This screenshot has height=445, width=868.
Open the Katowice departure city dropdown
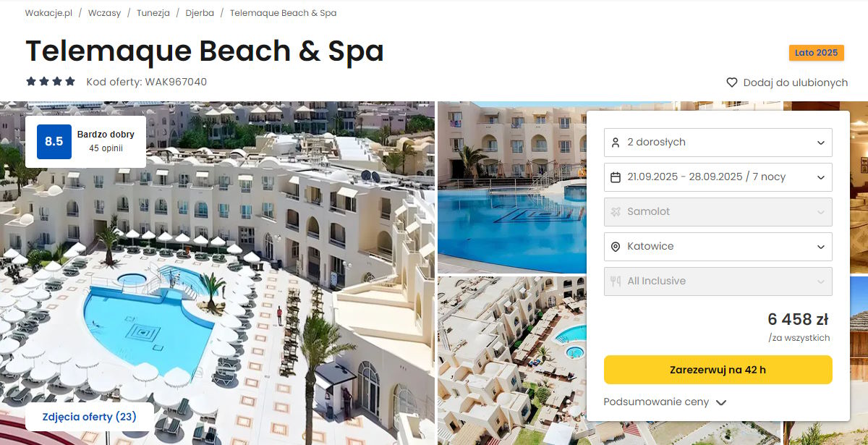click(x=718, y=247)
